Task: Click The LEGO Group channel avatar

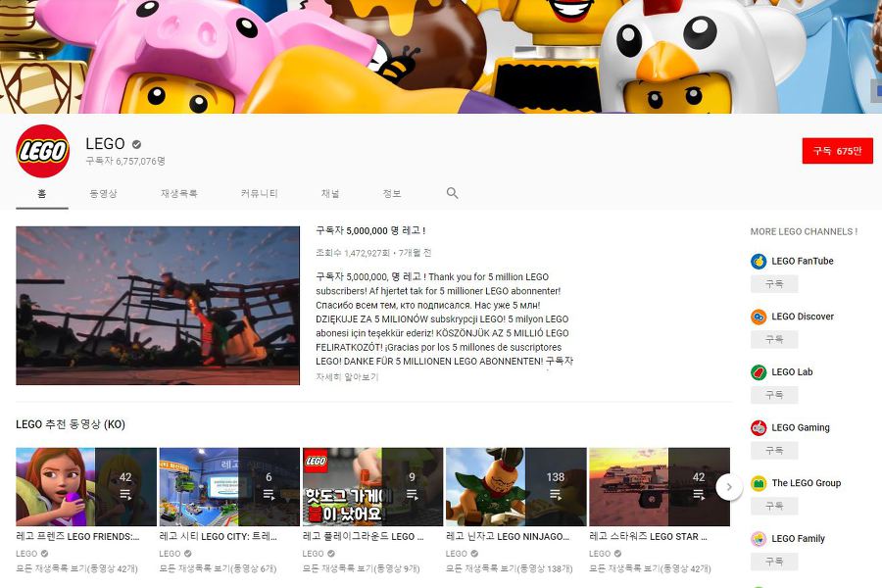Action: tap(759, 483)
